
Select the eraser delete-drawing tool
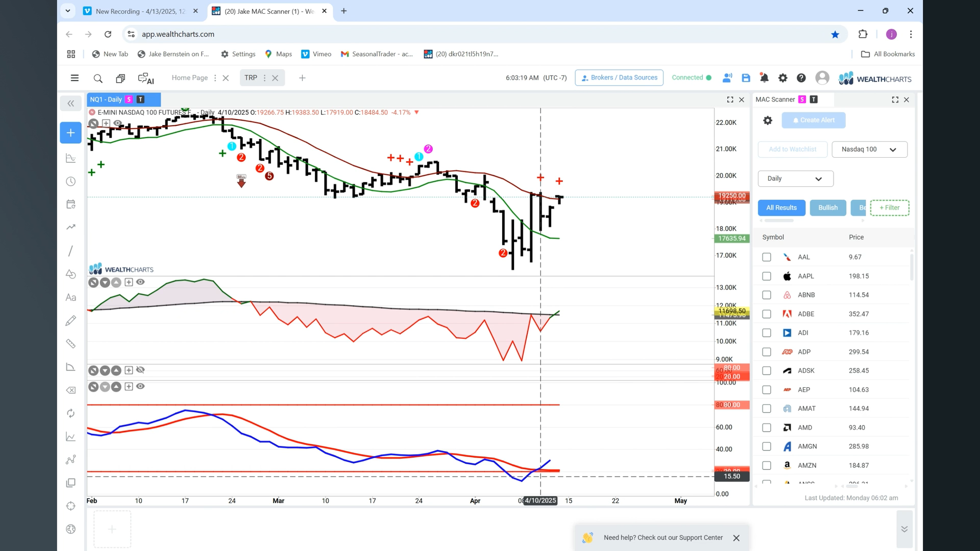point(70,390)
